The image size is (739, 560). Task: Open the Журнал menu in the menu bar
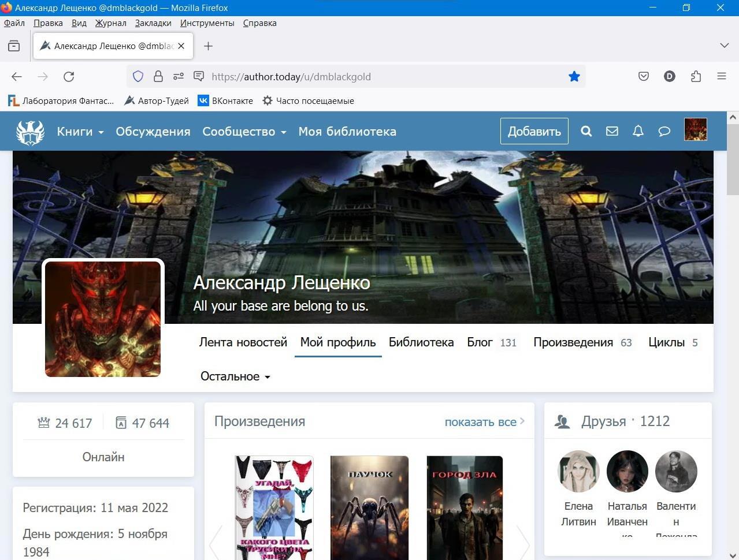[x=110, y=23]
